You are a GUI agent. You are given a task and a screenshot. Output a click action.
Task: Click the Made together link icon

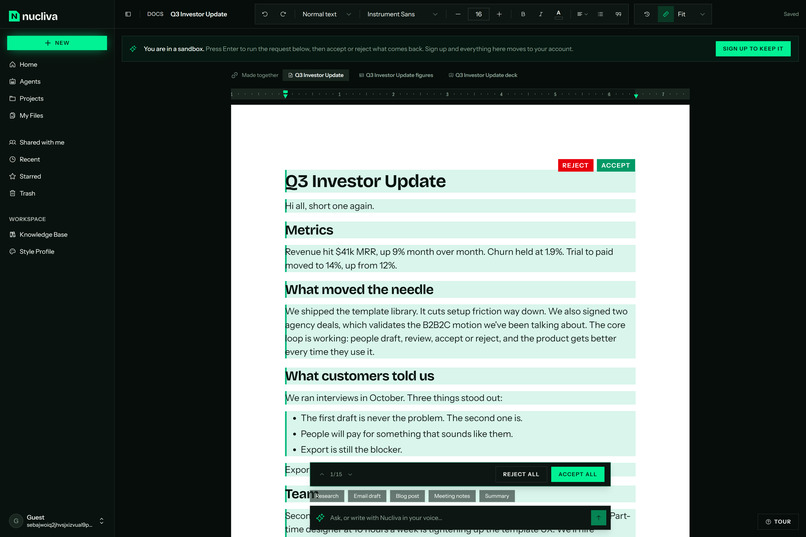click(234, 75)
